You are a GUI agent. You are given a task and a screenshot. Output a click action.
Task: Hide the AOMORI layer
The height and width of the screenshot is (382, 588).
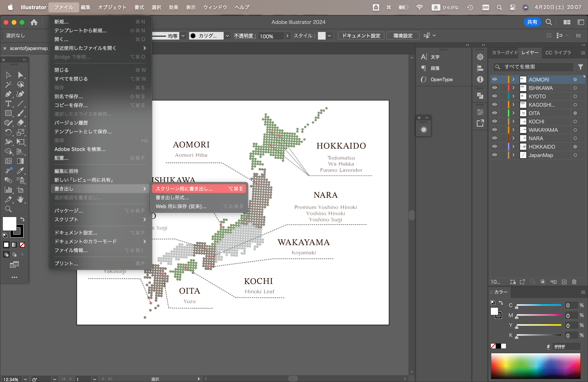(x=494, y=80)
